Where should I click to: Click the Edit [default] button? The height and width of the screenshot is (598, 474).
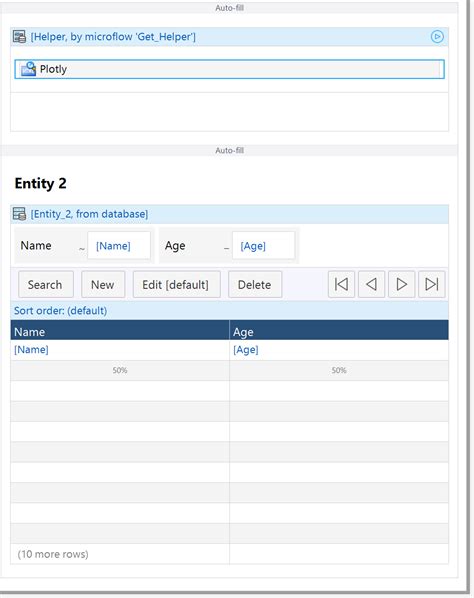[x=177, y=285]
